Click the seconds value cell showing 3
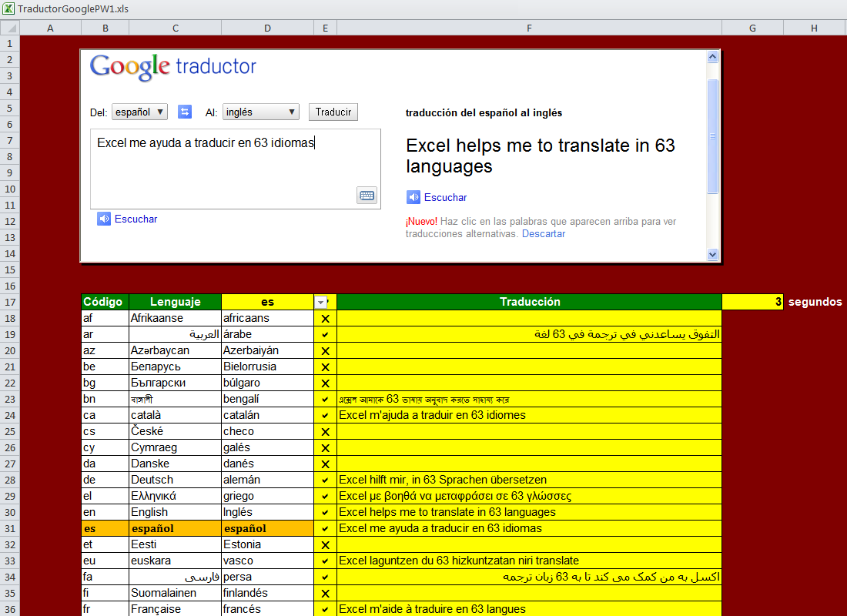The width and height of the screenshot is (847, 616). click(x=752, y=302)
